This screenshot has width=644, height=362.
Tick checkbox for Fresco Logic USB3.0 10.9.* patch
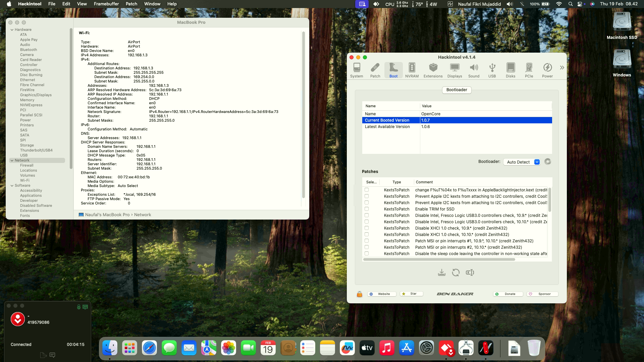(x=367, y=215)
